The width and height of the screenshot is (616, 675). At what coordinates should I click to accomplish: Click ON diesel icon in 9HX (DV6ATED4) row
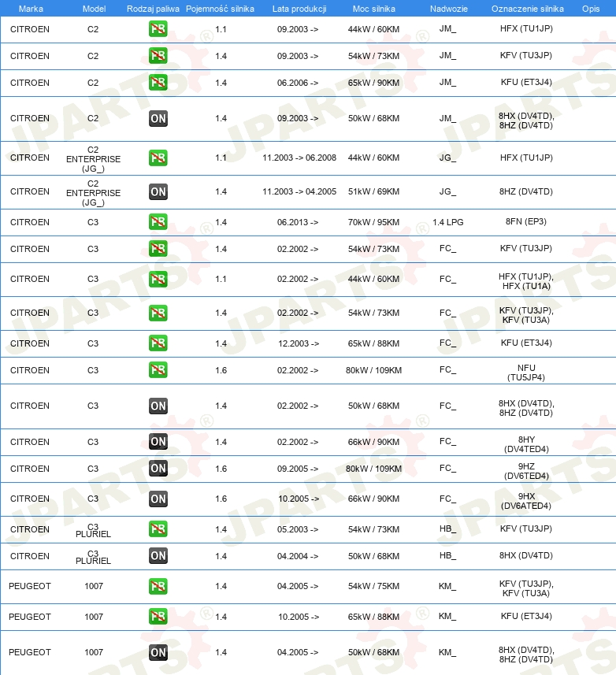point(158,499)
